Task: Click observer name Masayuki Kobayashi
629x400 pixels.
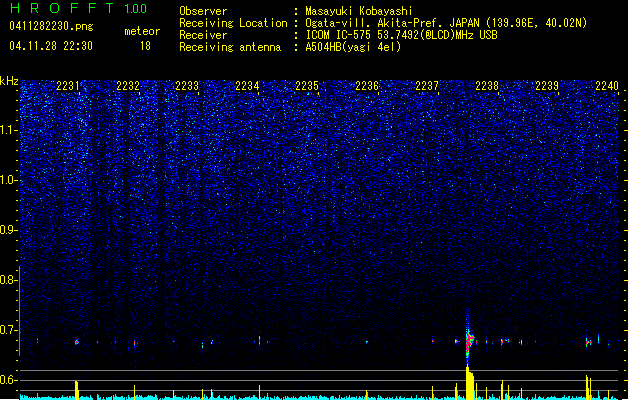Action: (359, 11)
